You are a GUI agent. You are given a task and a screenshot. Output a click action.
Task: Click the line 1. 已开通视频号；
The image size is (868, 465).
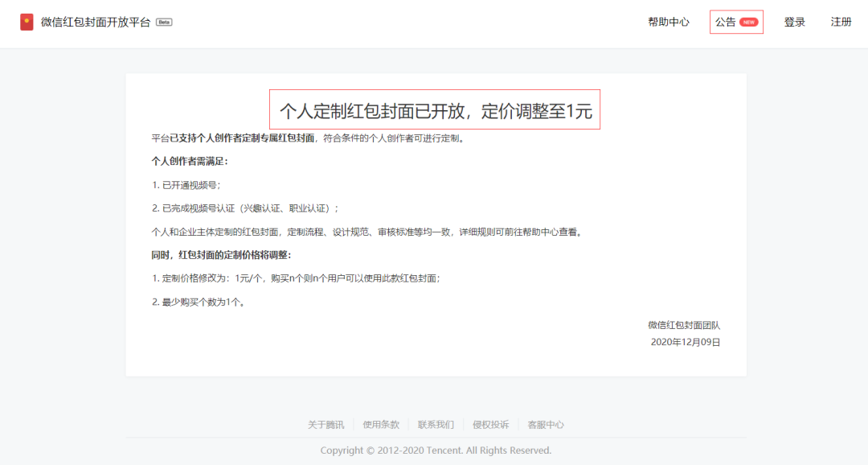coord(186,185)
